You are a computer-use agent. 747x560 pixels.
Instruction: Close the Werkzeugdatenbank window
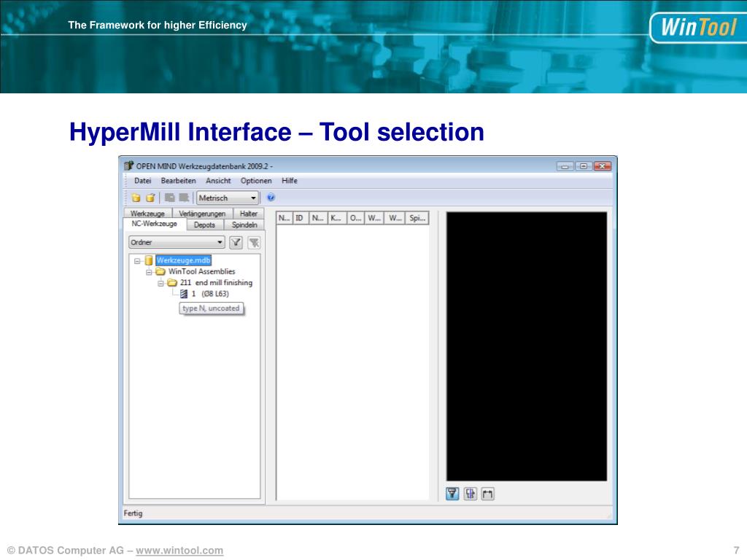(603, 166)
